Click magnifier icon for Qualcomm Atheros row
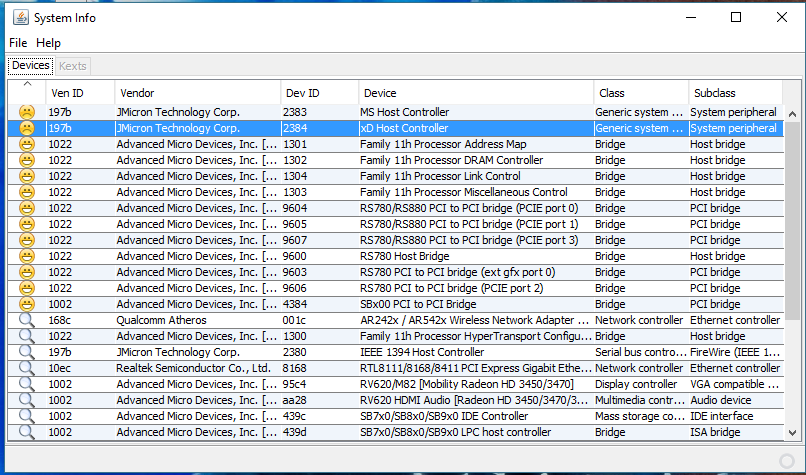 pyautogui.click(x=27, y=320)
